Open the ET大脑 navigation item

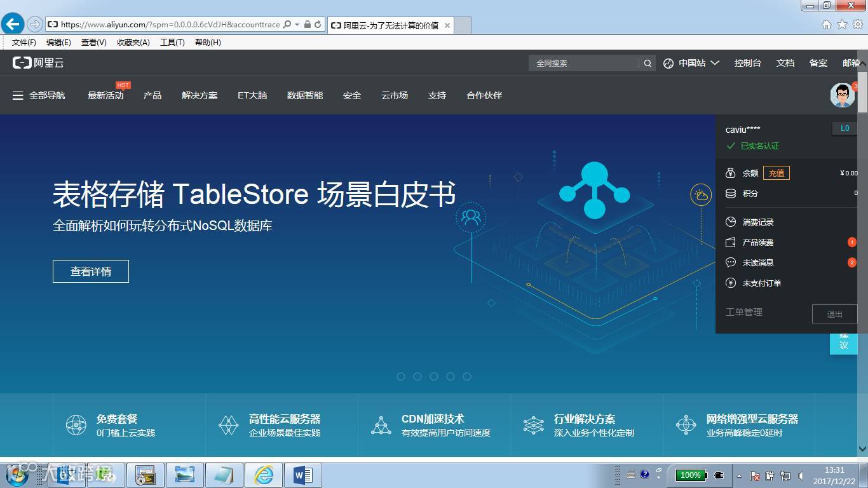pyautogui.click(x=252, y=95)
